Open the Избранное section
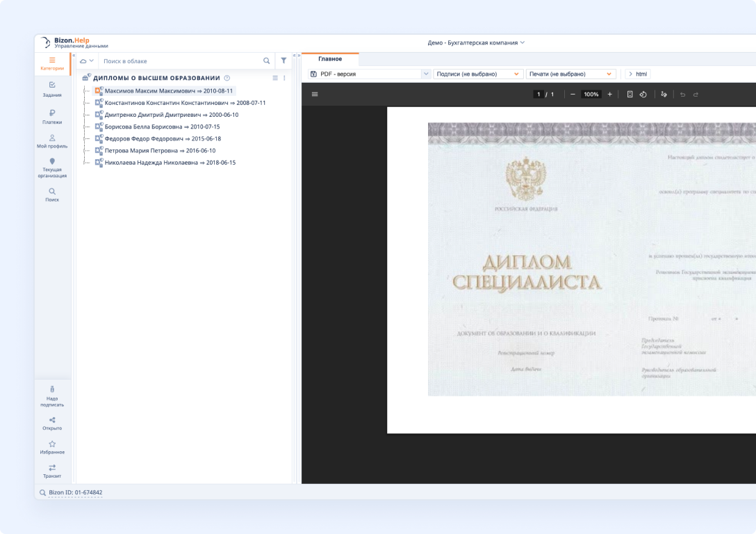Screen dimensions: 756x534 pos(52,446)
